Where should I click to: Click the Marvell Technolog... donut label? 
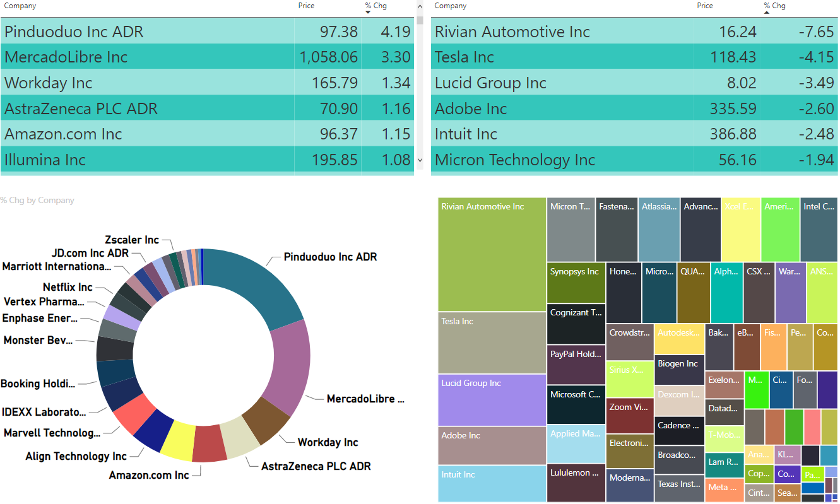click(52, 433)
